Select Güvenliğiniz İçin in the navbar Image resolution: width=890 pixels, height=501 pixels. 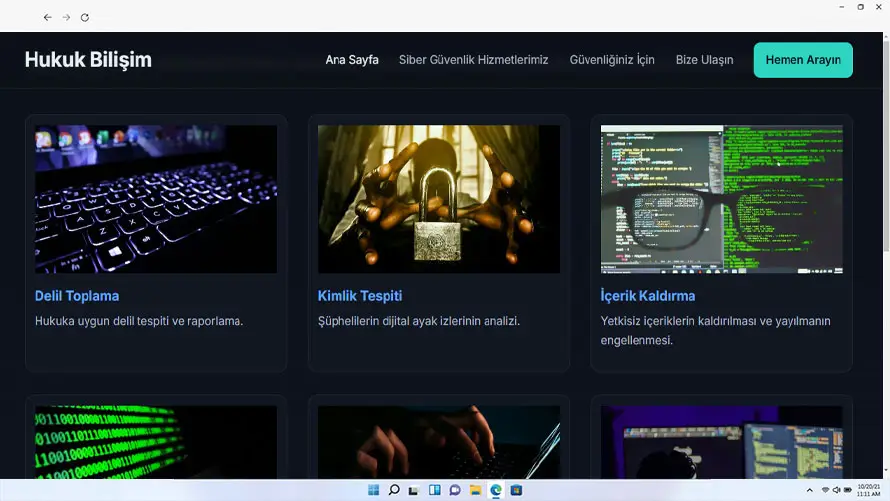(x=612, y=60)
